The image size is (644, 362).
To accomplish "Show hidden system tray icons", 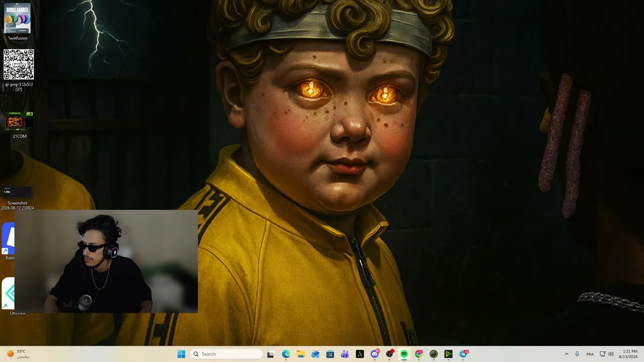I will [x=566, y=354].
